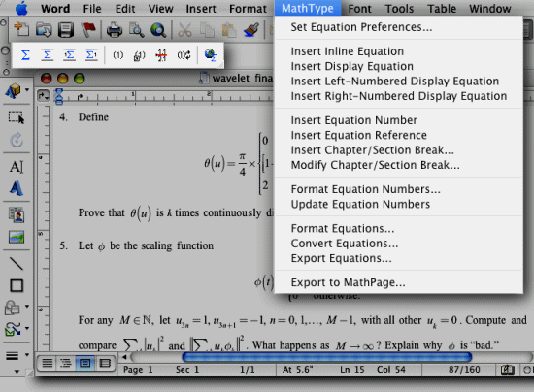Select Format Equation Numbers menu item
The height and width of the screenshot is (392, 534).
click(x=399, y=189)
